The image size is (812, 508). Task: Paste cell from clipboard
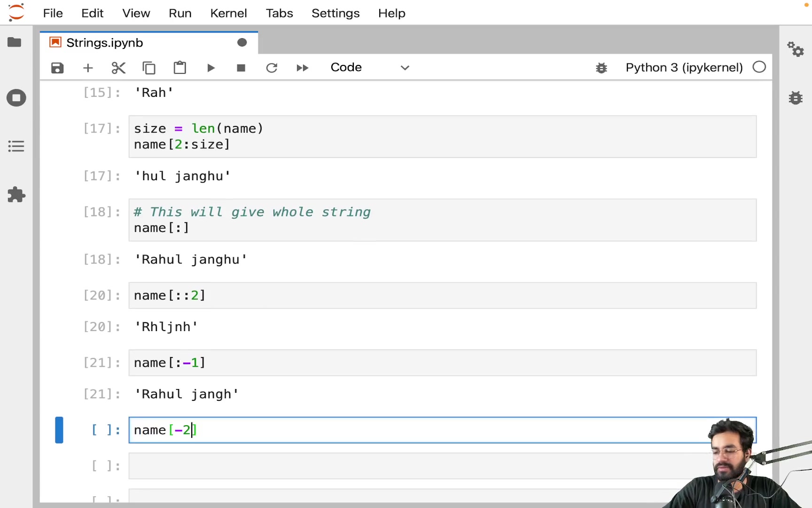point(180,68)
